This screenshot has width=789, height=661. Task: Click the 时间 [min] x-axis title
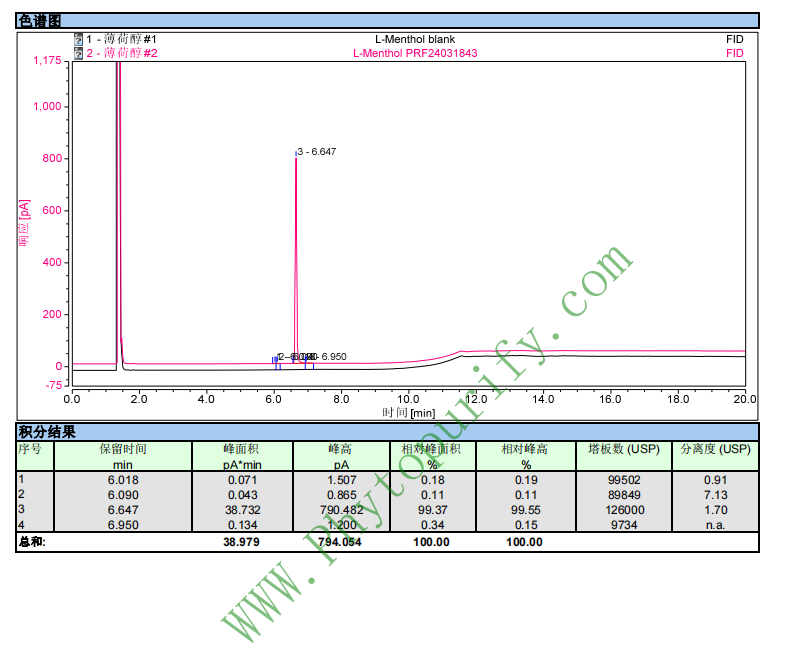coord(408,412)
